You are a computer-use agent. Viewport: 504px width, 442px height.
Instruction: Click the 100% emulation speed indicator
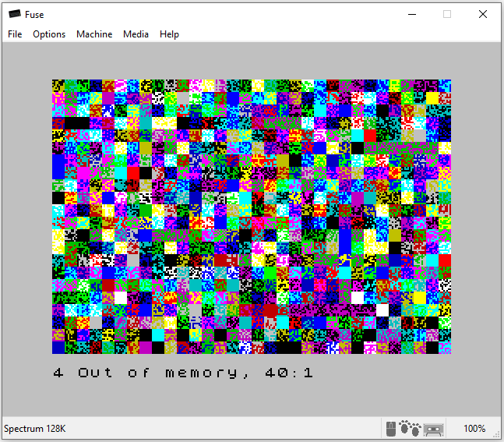(x=474, y=429)
